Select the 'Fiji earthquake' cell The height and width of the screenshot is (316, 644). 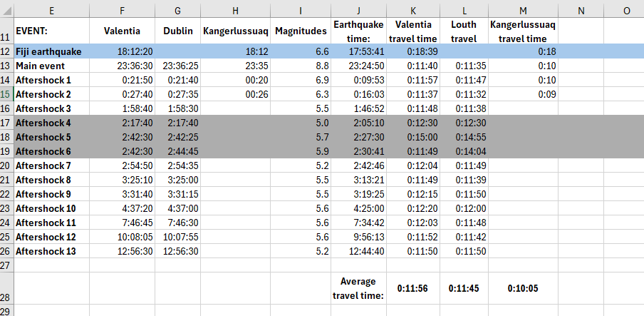51,52
